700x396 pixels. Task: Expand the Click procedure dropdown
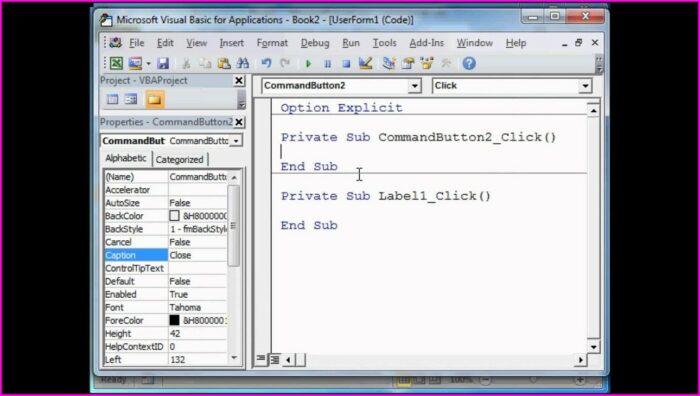(x=585, y=86)
